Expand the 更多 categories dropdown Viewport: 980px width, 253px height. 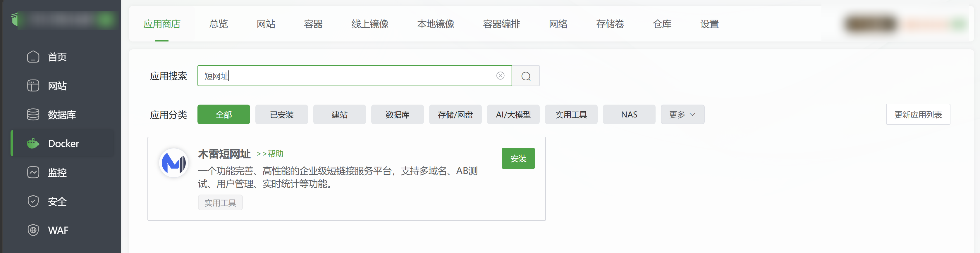tap(682, 114)
